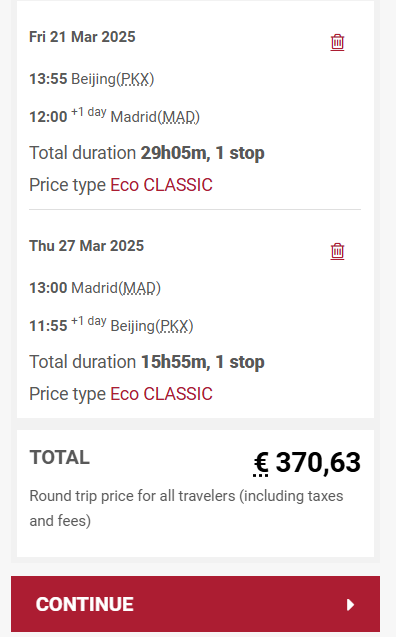Click the total price 370,63
The image size is (396, 637).
pos(318,462)
